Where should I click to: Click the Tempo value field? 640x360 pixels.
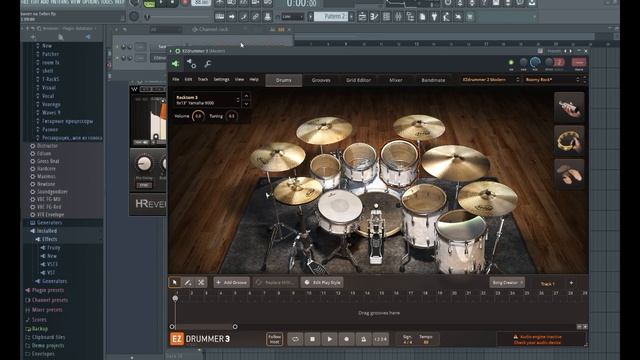coord(426,339)
